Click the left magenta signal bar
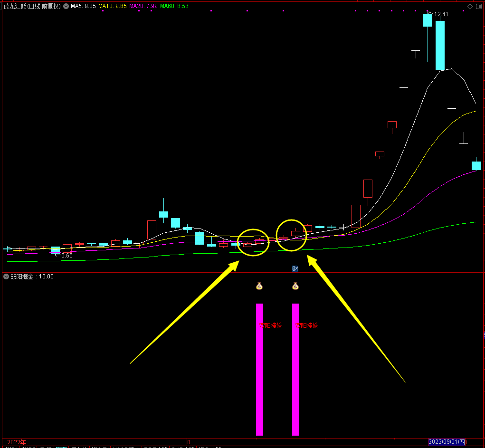 point(259,370)
